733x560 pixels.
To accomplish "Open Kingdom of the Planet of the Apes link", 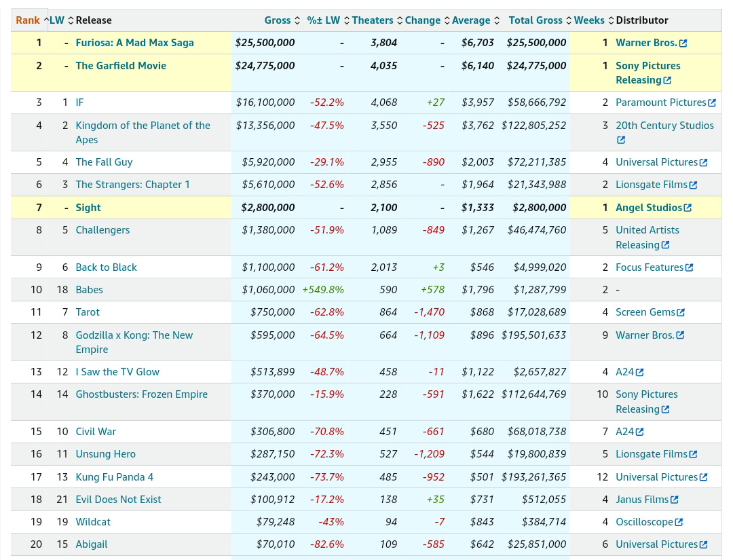I will 143,132.
